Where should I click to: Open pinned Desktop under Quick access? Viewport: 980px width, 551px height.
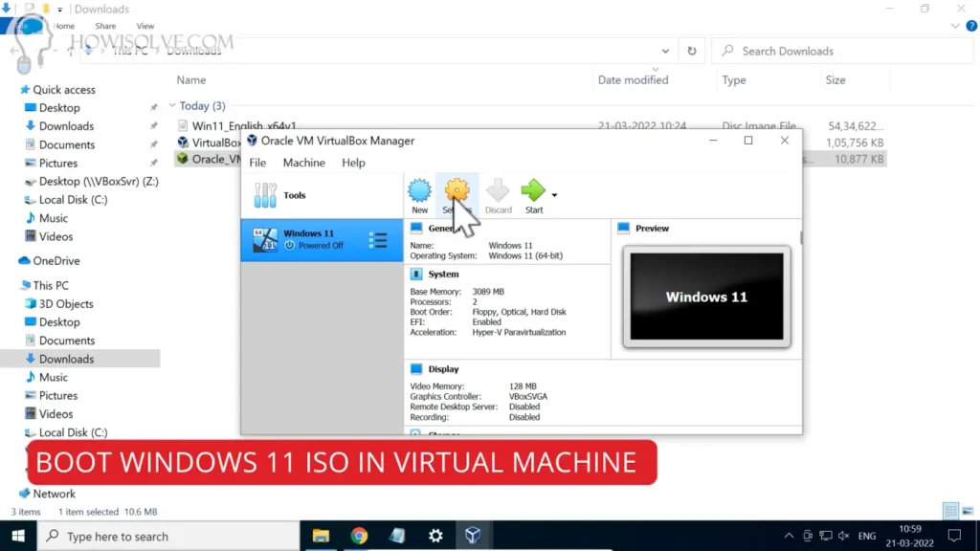(59, 108)
